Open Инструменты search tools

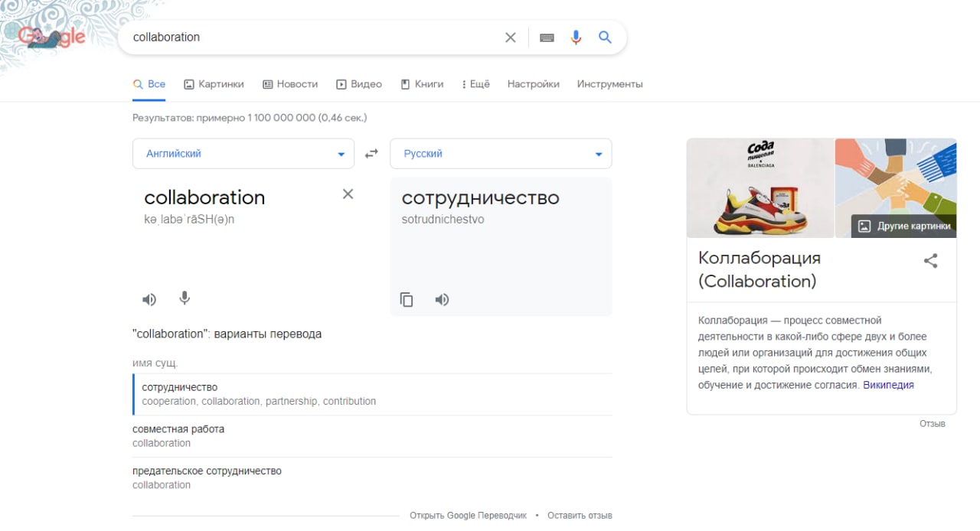pyautogui.click(x=610, y=84)
